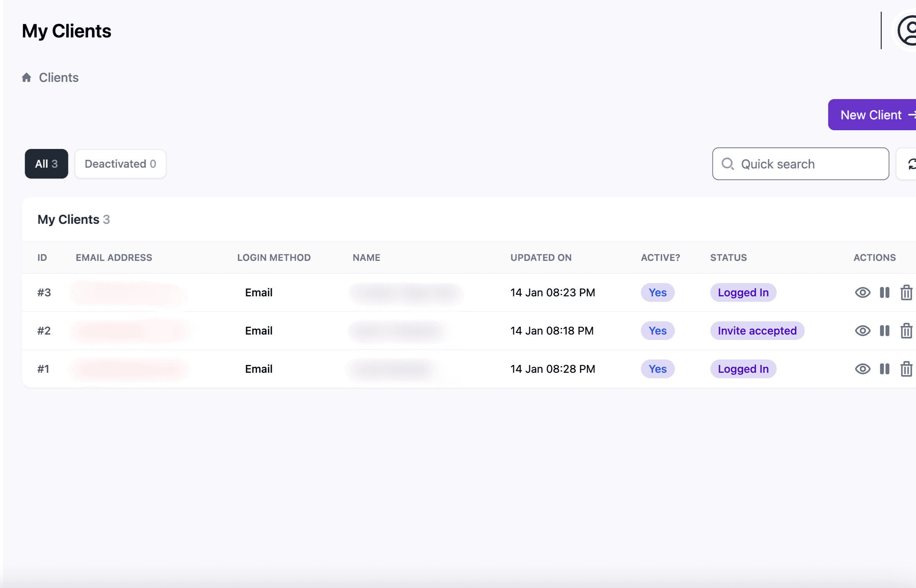This screenshot has width=916, height=588.
Task: Click the 14 Jan 08:18 PM timestamp
Action: 552,331
